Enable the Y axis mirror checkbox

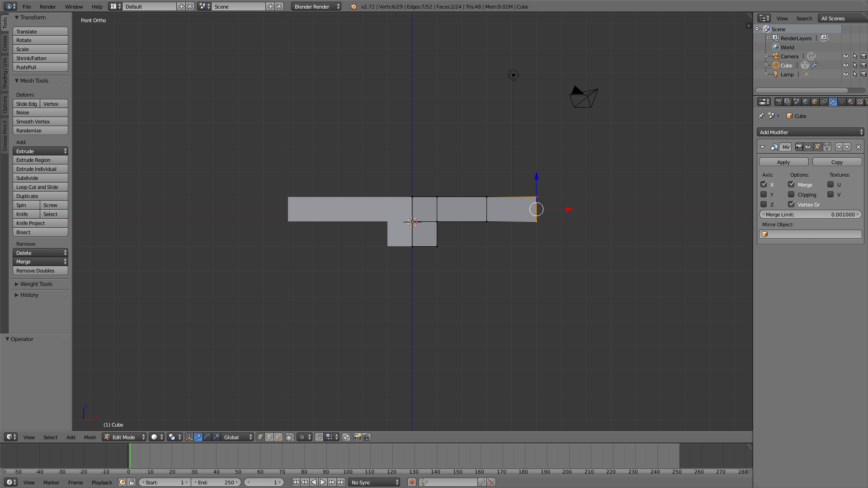764,194
